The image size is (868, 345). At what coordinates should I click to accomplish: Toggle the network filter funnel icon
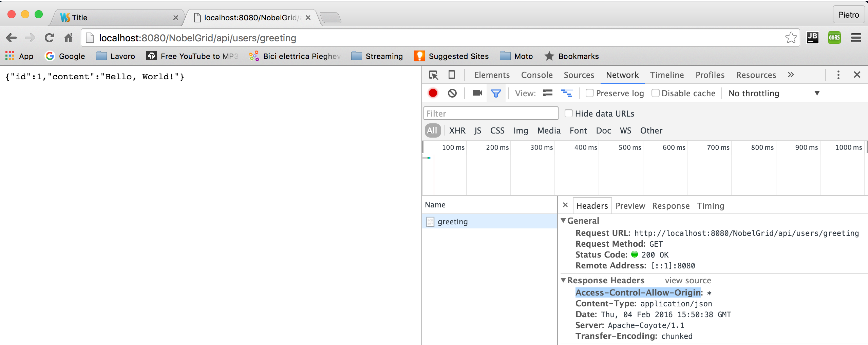coord(496,93)
